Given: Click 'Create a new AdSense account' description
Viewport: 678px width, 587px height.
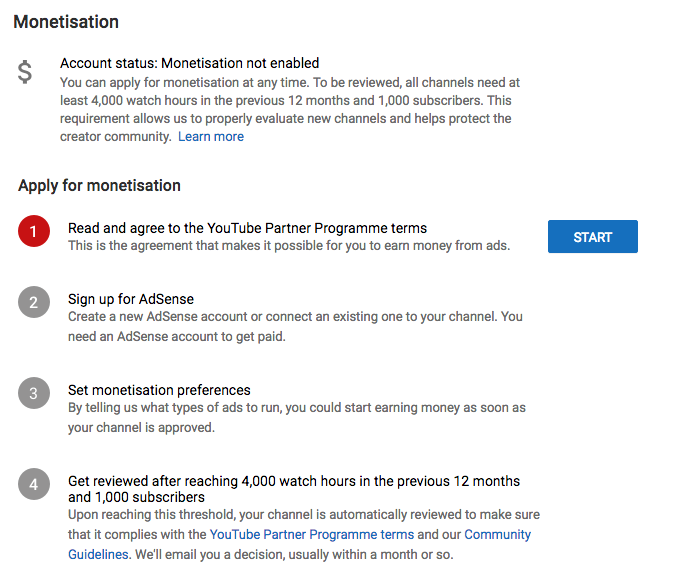Looking at the screenshot, I should [295, 326].
